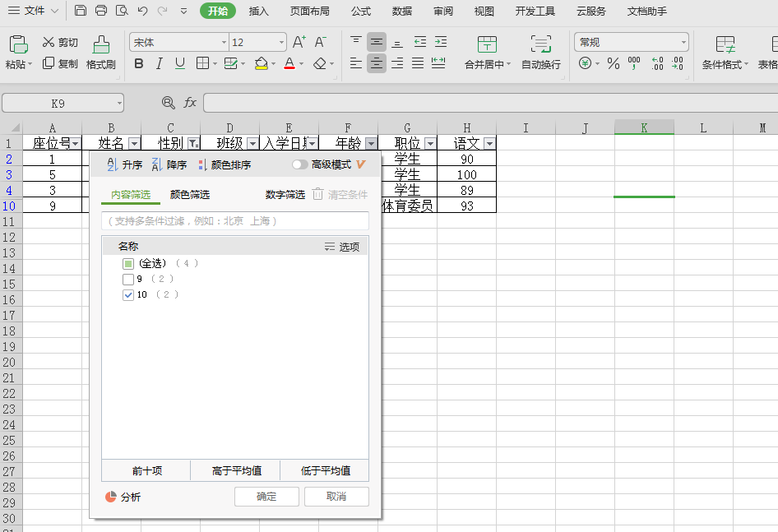Click the Print icon in the quick toolbar
The width and height of the screenshot is (778, 532).
100,11
